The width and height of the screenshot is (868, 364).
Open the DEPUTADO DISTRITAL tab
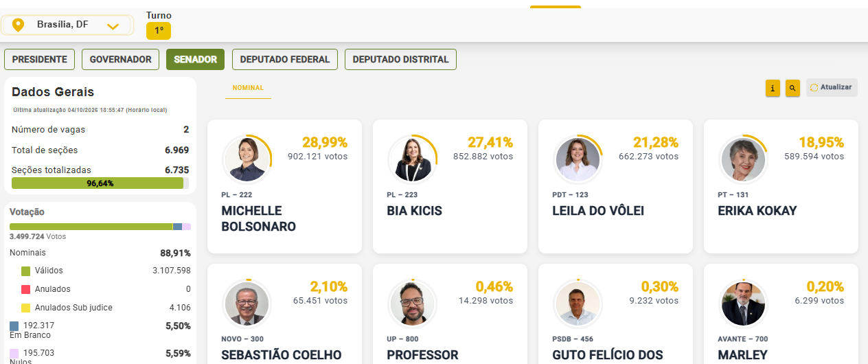click(x=400, y=60)
